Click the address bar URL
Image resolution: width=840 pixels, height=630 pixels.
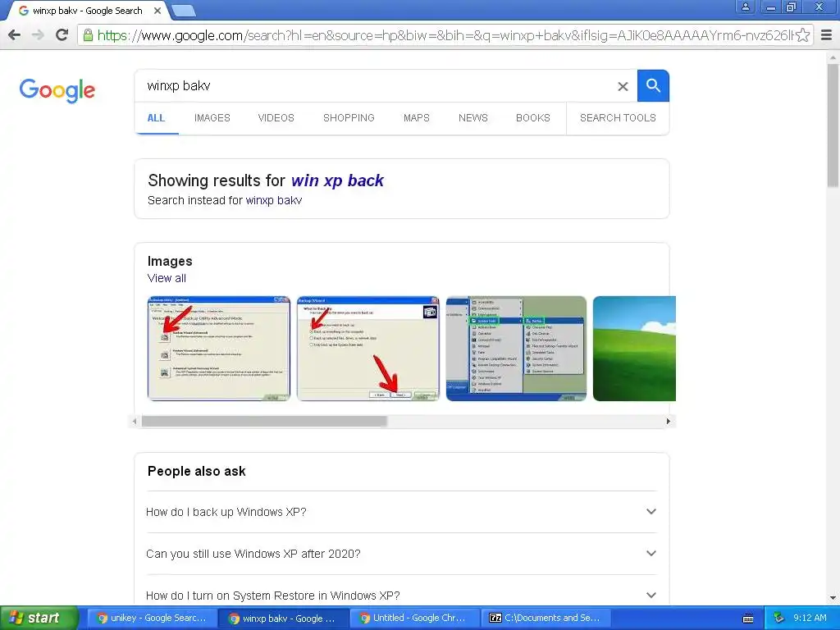tap(445, 35)
